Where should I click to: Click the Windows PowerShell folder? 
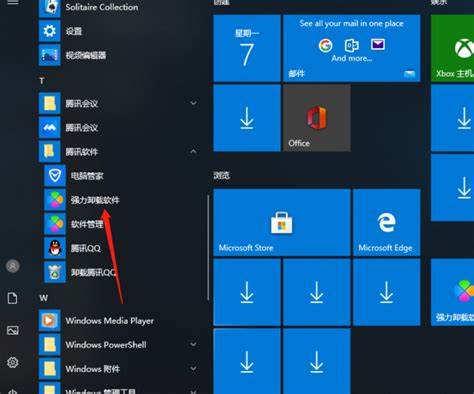tap(118, 344)
